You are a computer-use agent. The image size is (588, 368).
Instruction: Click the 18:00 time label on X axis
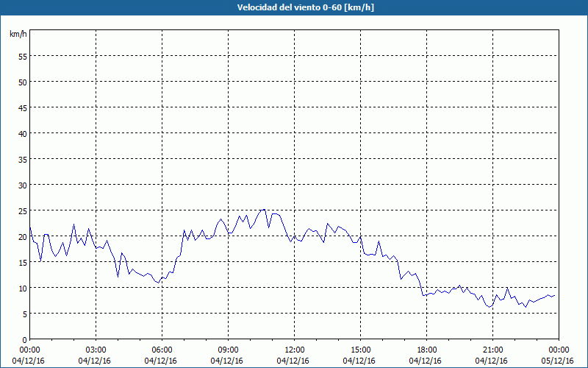427,350
